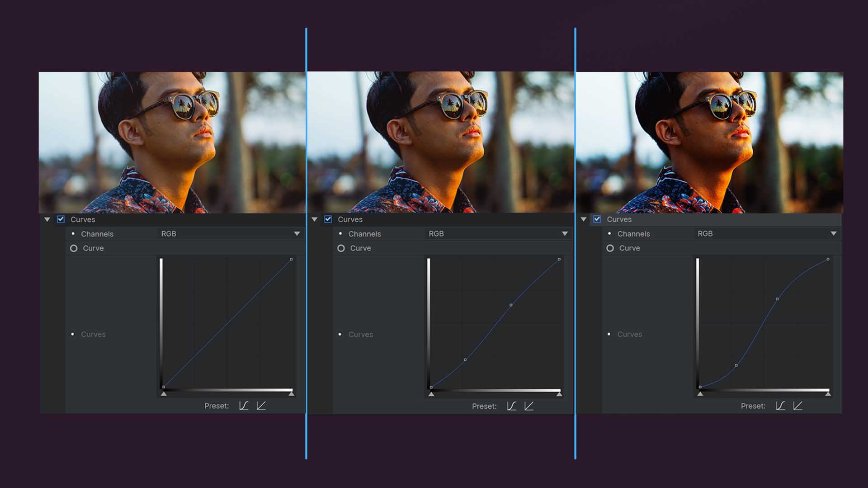The image size is (868, 488).
Task: Click 'Channels' label in left panel
Action: (x=97, y=234)
